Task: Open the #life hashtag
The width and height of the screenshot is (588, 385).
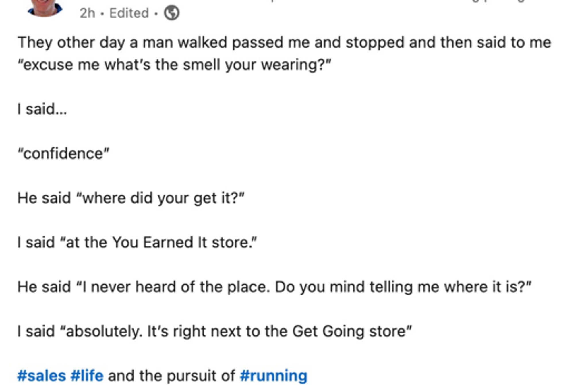Action: [x=87, y=376]
